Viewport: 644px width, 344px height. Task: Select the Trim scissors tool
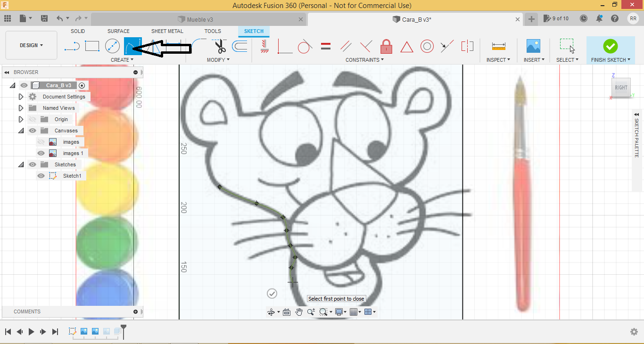(220, 46)
